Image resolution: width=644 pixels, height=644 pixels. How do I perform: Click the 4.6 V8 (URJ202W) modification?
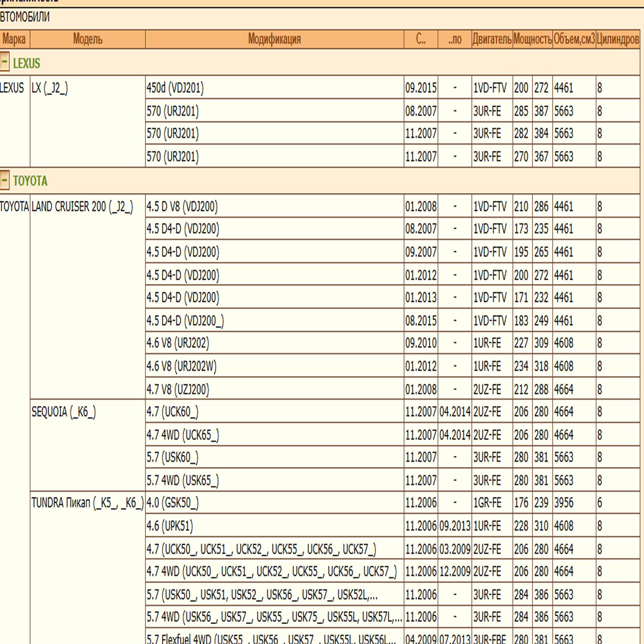(x=181, y=366)
